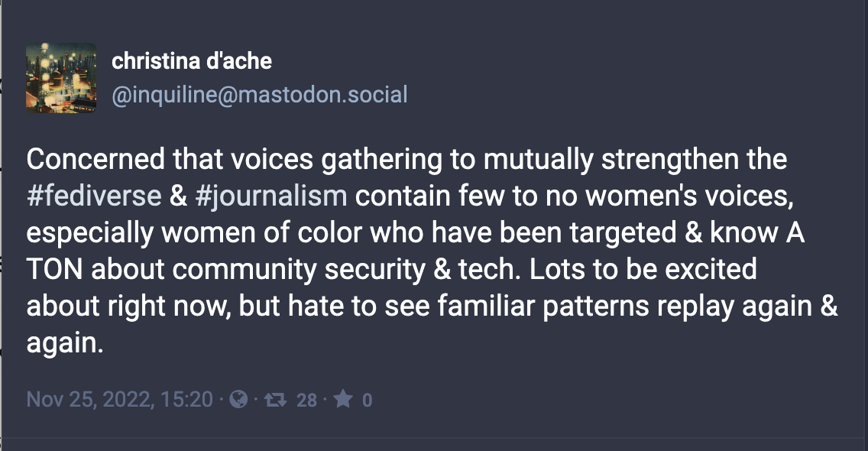
Task: Click the city lights profile picture
Action: coord(61,78)
